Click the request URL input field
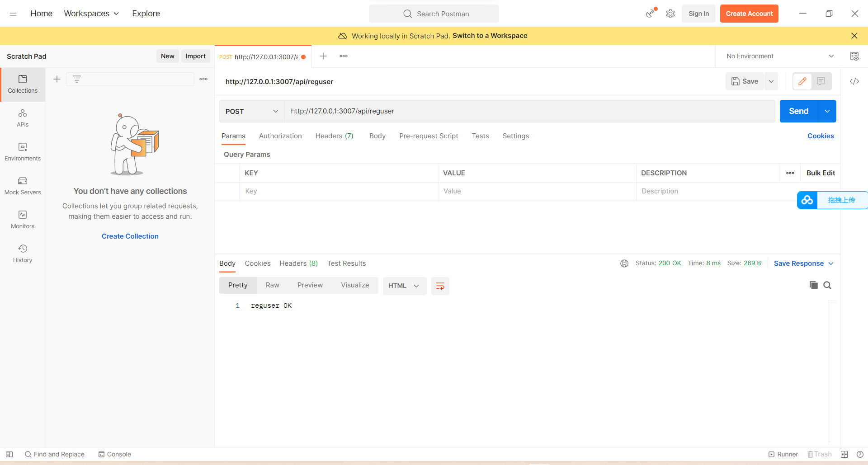The height and width of the screenshot is (465, 868). [530, 111]
